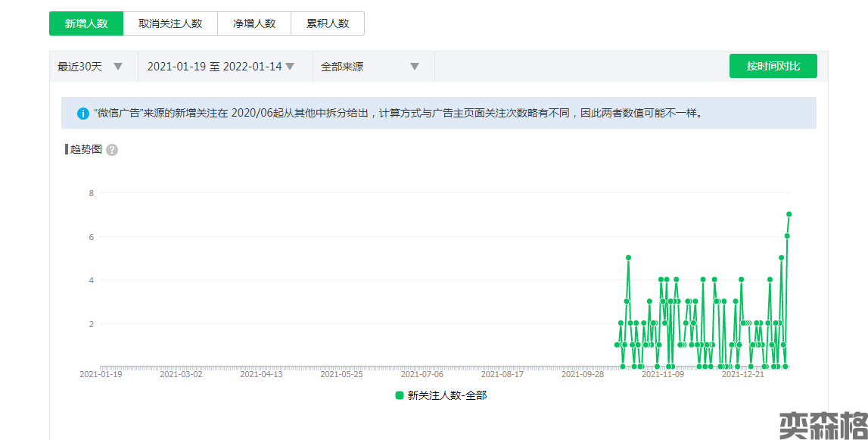The height and width of the screenshot is (440, 868).
Task: Toggle the 新关注人数-全部 legend series
Action: tap(446, 395)
